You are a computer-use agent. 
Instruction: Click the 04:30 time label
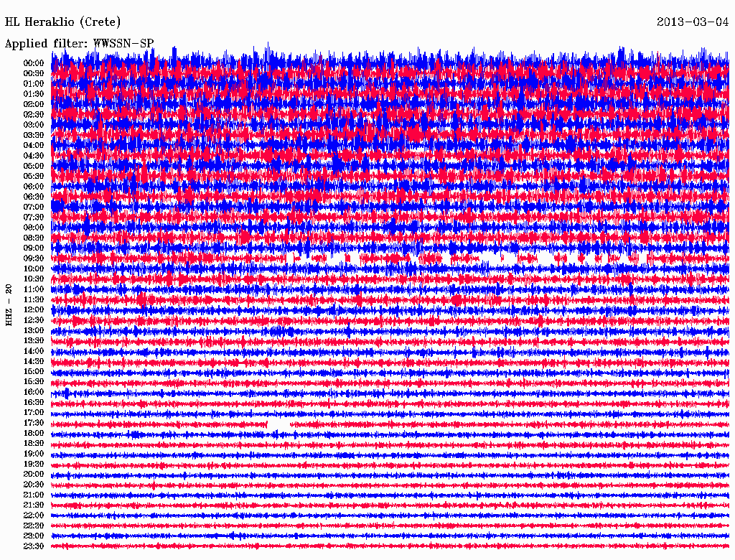coord(34,155)
